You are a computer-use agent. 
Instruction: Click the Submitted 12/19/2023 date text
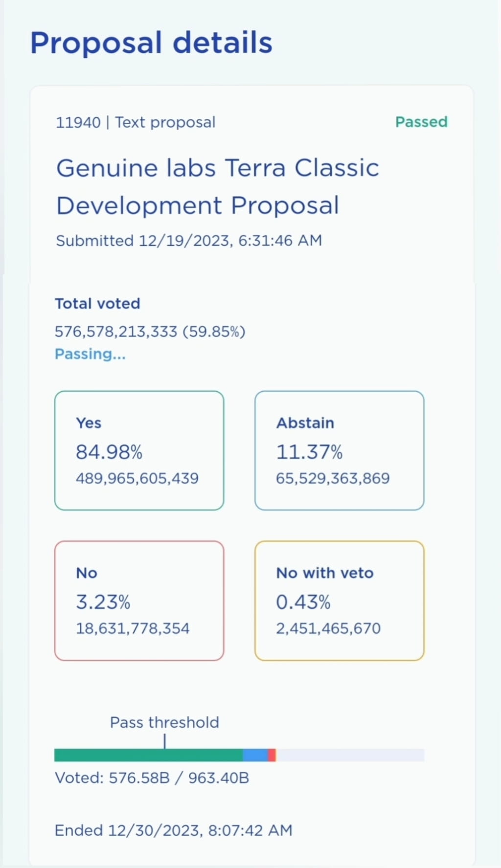click(189, 241)
